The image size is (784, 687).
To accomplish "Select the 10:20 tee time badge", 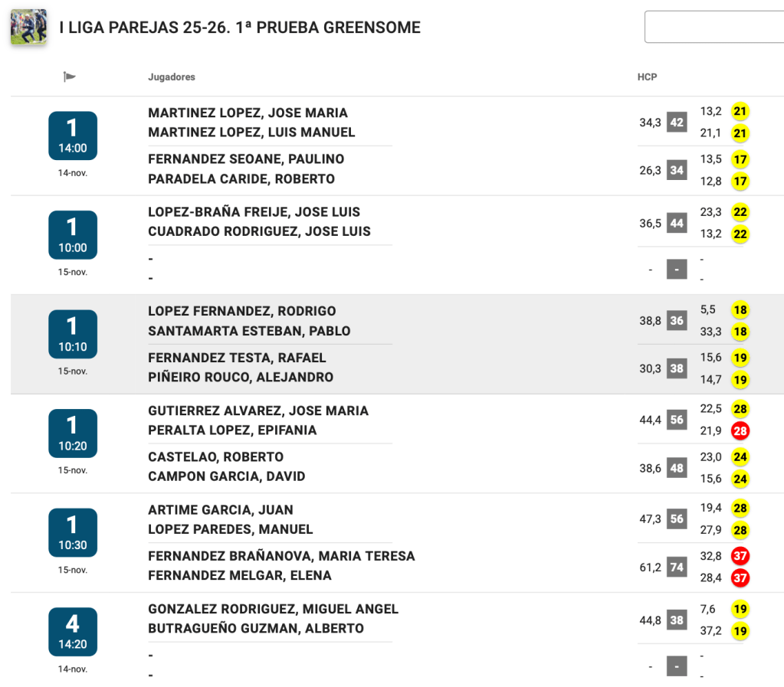I will pos(73,433).
